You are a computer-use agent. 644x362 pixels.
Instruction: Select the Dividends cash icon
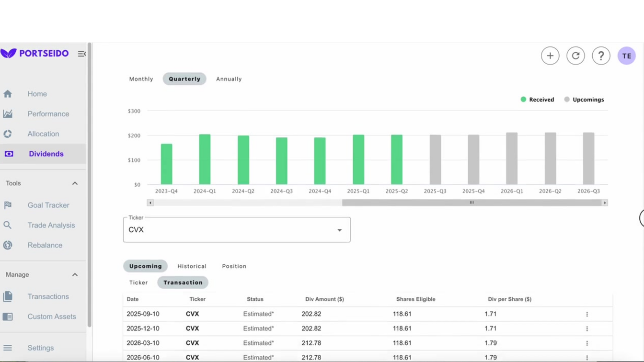(x=8, y=154)
